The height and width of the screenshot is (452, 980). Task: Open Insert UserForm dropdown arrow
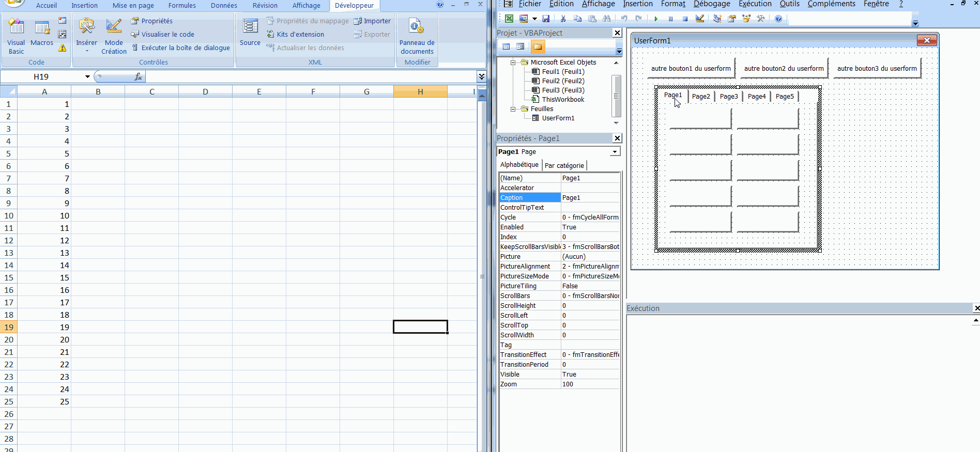pos(534,19)
